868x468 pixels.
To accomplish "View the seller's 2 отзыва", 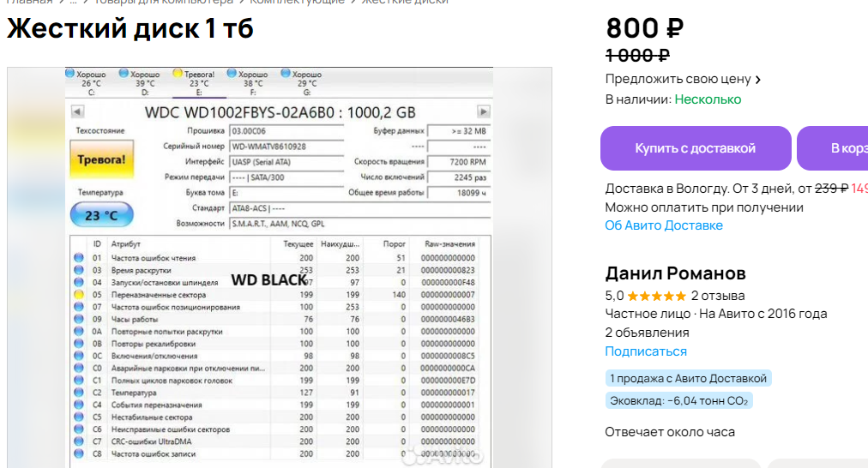I will tap(718, 296).
